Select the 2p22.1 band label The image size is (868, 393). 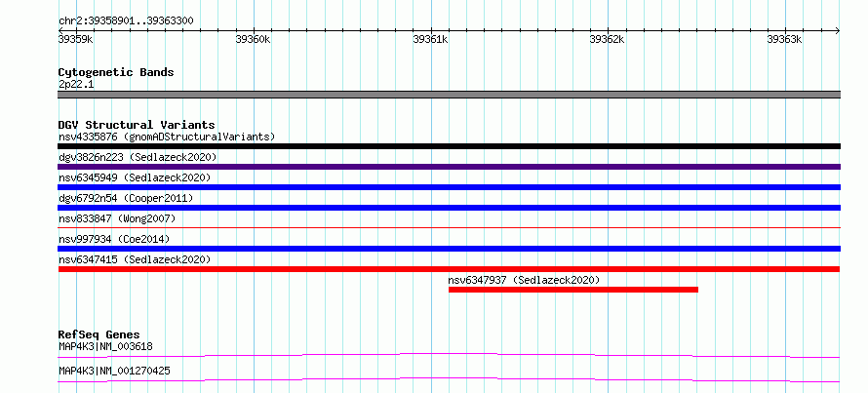pos(76,85)
